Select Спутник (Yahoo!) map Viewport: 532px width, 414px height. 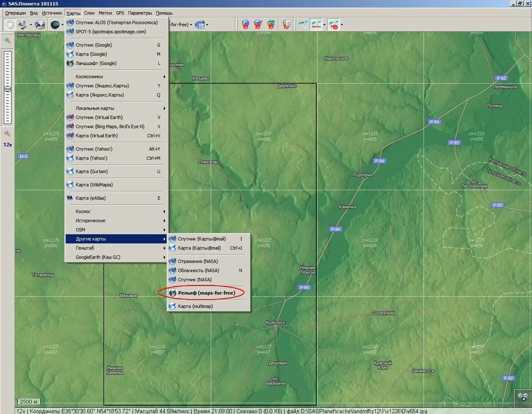(116, 149)
